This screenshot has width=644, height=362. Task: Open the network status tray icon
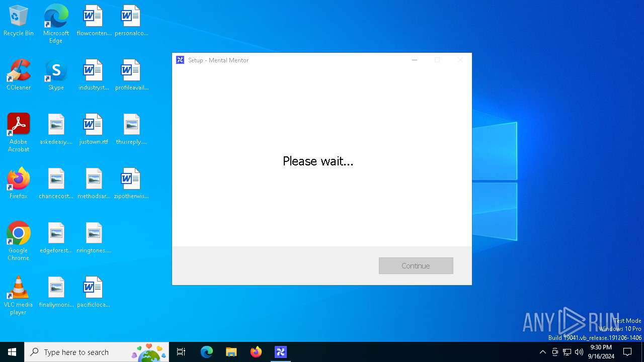tap(567, 352)
